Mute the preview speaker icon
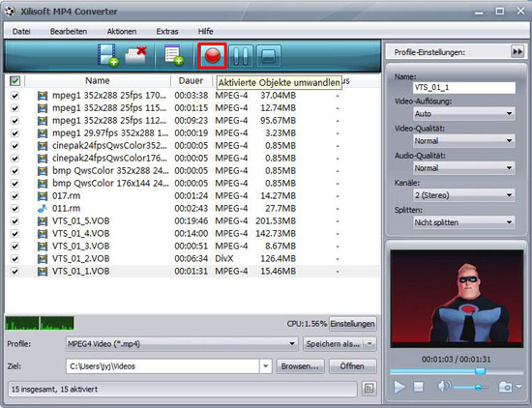This screenshot has height=408, width=532. click(x=444, y=387)
